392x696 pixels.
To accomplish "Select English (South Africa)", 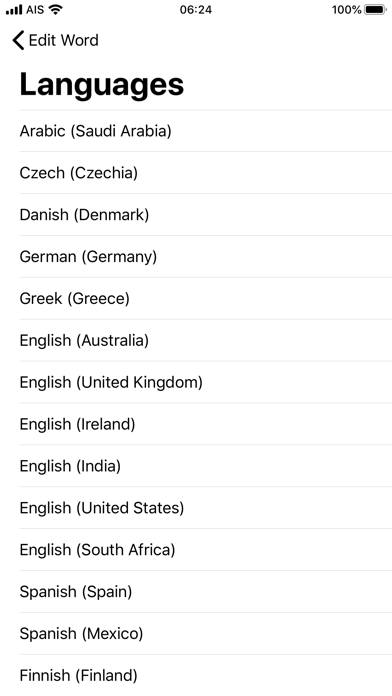I will pyautogui.click(x=206, y=550).
